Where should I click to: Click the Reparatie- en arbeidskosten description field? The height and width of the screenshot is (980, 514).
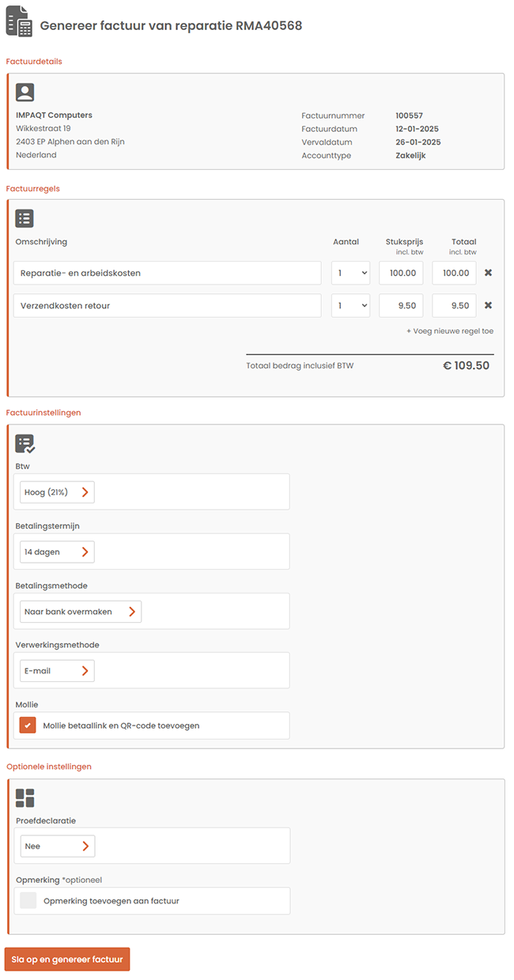tap(167, 273)
